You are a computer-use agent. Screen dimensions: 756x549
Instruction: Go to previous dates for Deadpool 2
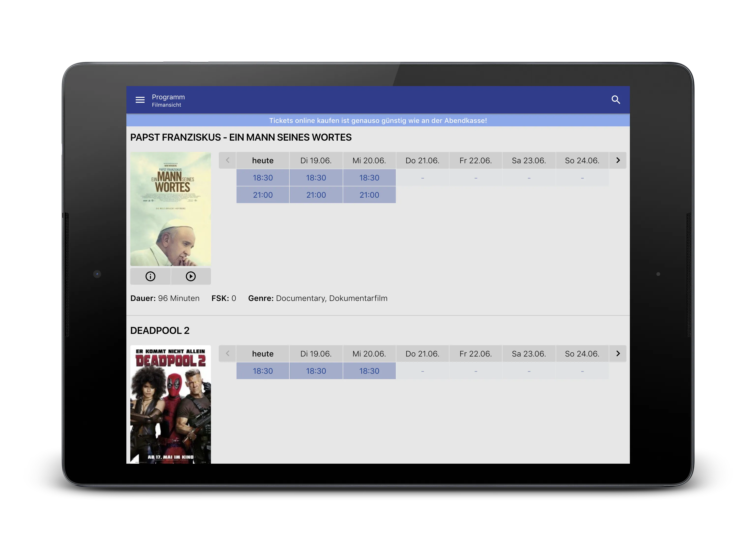227,354
